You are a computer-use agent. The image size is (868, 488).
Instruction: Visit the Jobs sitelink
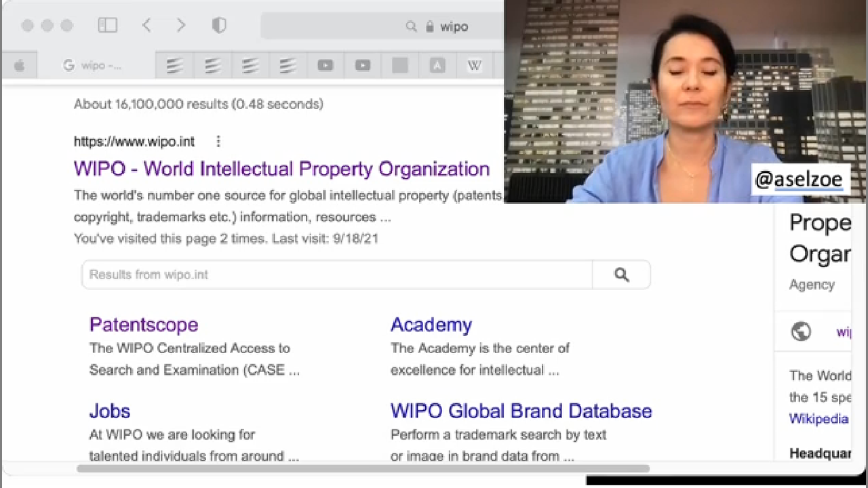pyautogui.click(x=109, y=411)
